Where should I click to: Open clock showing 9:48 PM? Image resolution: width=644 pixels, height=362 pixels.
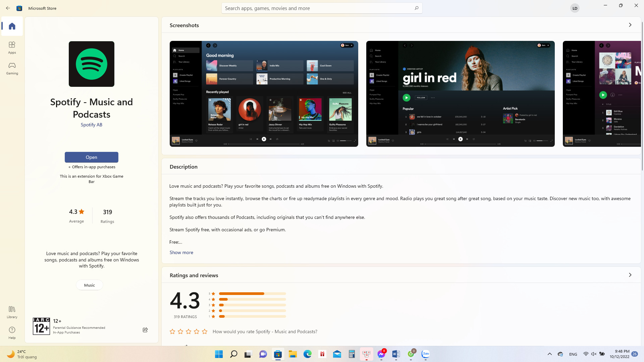point(620,354)
